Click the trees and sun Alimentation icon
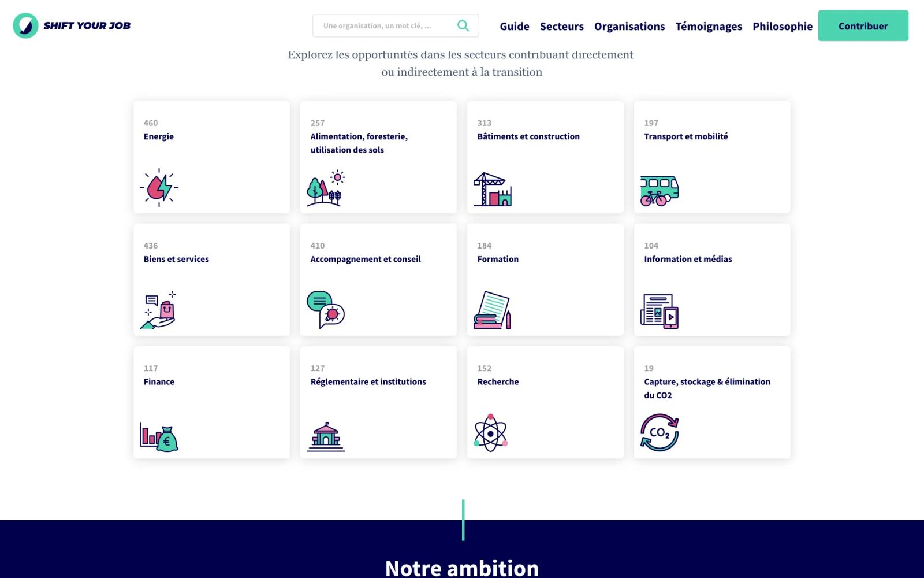This screenshot has height=578, width=924. pos(326,188)
